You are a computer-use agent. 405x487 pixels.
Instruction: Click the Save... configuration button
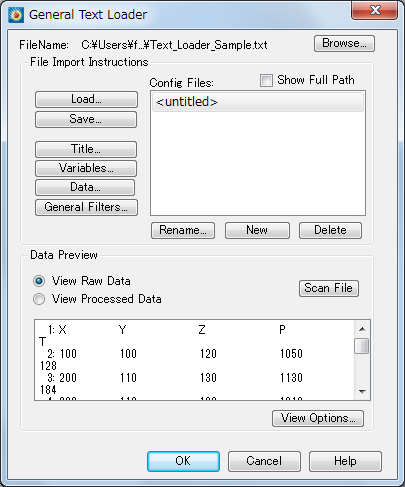86,119
